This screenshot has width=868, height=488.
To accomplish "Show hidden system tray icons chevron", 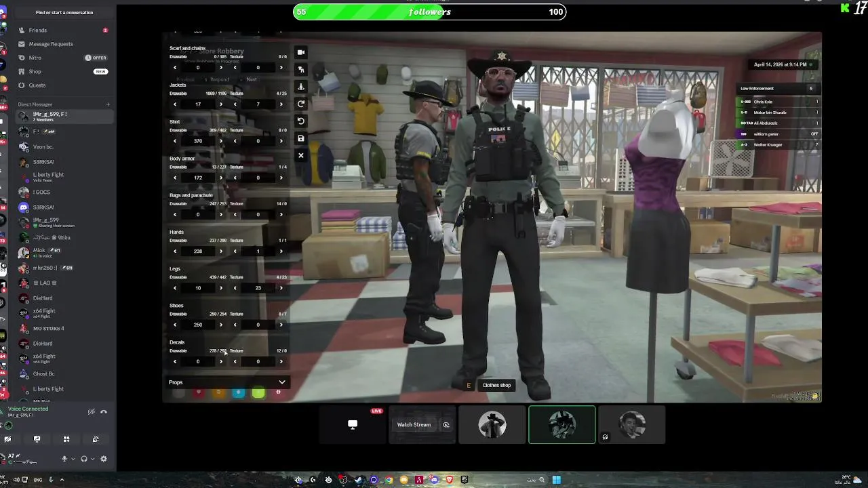I will (62, 480).
